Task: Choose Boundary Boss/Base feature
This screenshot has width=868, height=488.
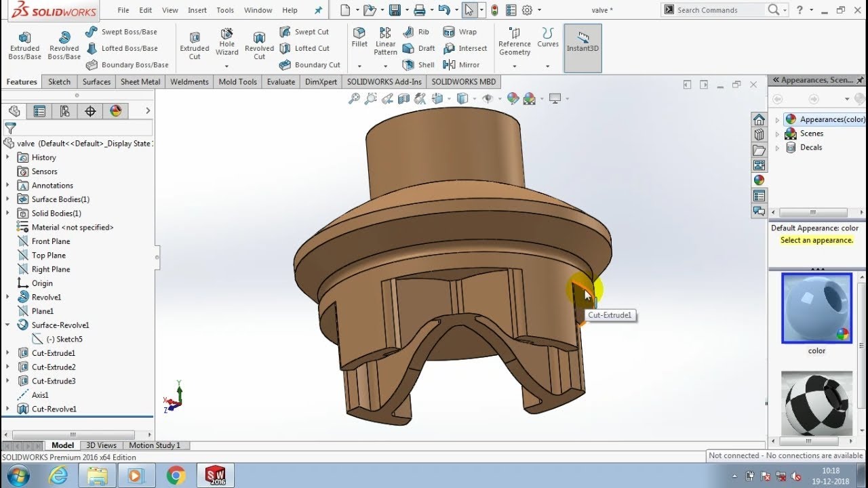Action: tap(127, 65)
